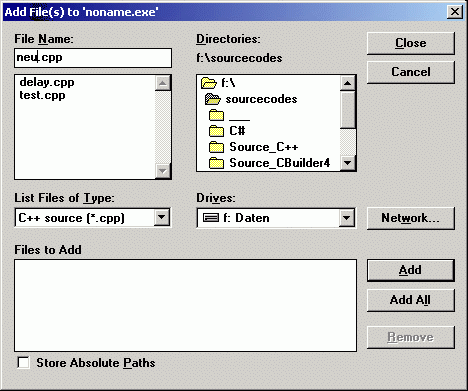
Task: Select test.cpp in the file list
Action: [42, 95]
